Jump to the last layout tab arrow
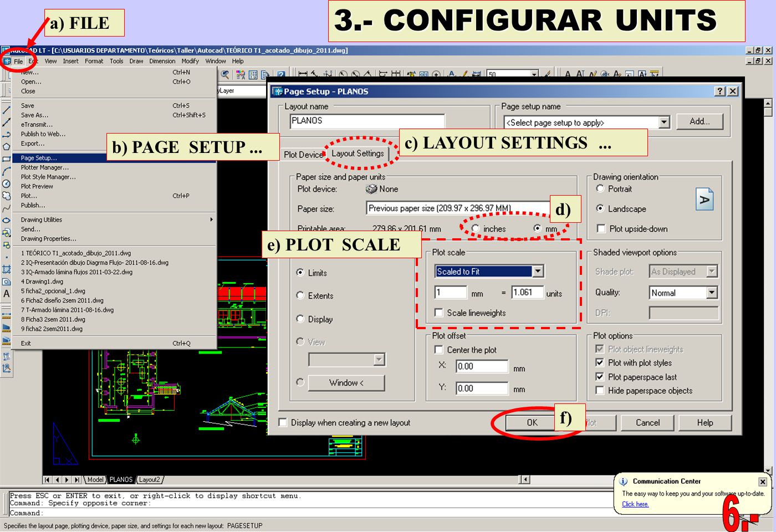Image resolution: width=776 pixels, height=532 pixels. (77, 480)
